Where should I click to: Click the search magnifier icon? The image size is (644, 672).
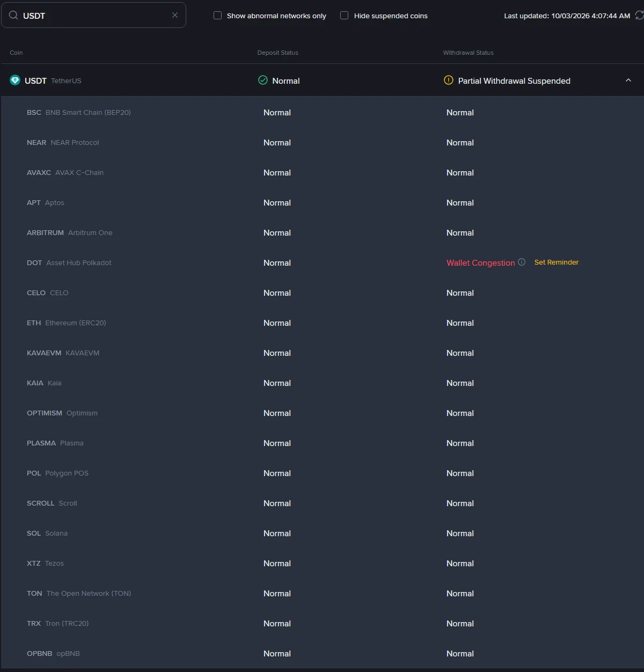[13, 15]
